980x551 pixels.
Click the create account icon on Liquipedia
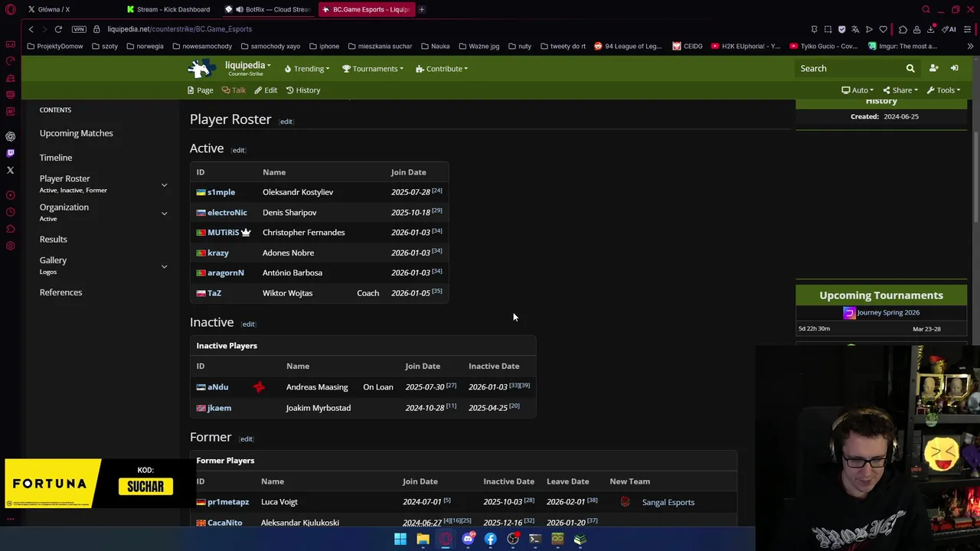click(x=933, y=69)
